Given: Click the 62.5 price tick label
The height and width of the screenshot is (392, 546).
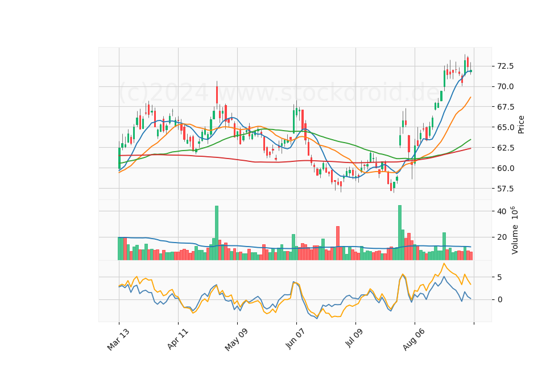Looking at the screenshot, I should [x=505, y=148].
